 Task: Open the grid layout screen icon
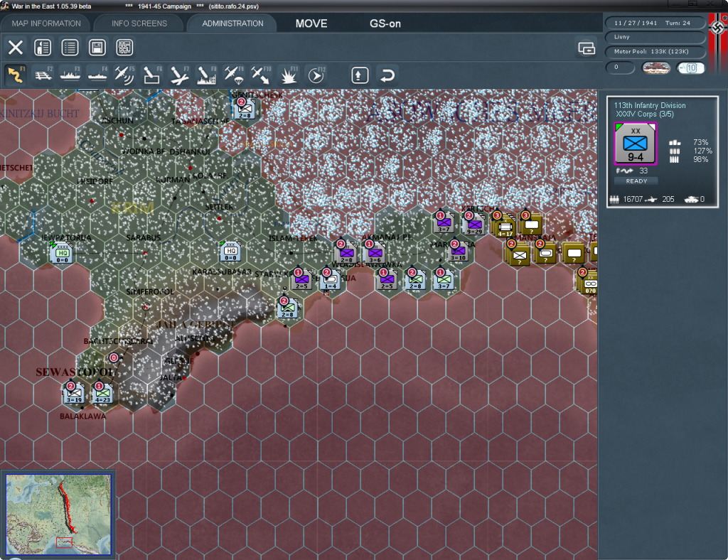click(x=124, y=48)
